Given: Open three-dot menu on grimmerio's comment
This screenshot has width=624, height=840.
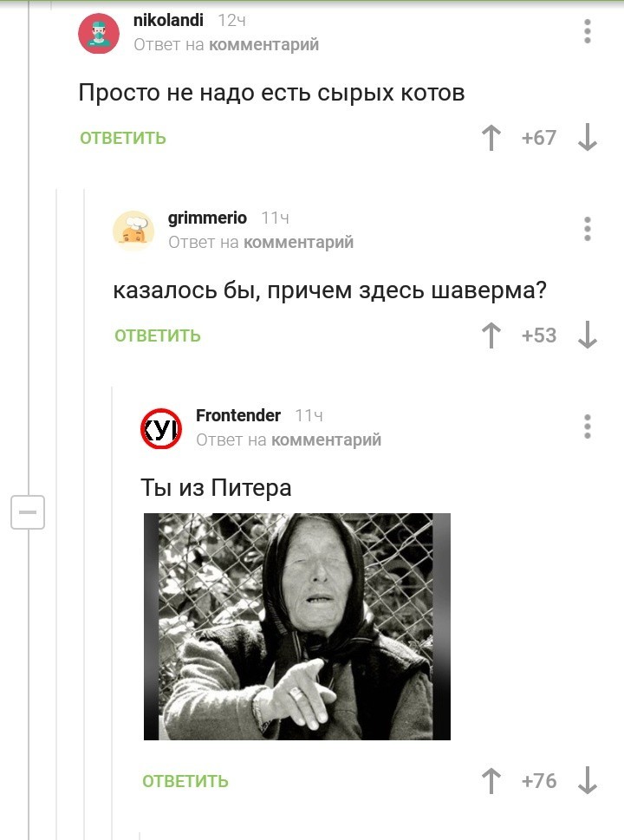Looking at the screenshot, I should (x=588, y=229).
